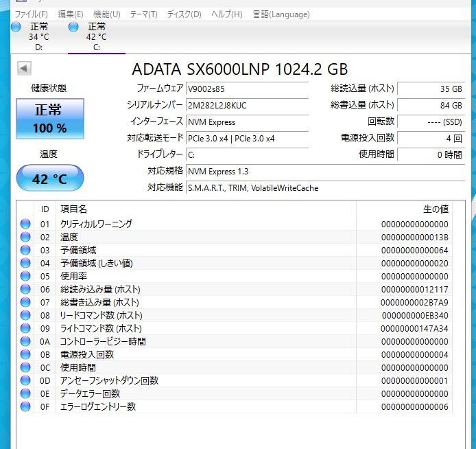476x449 pixels.
Task: Click the 生の値 column header
Action: (x=435, y=209)
